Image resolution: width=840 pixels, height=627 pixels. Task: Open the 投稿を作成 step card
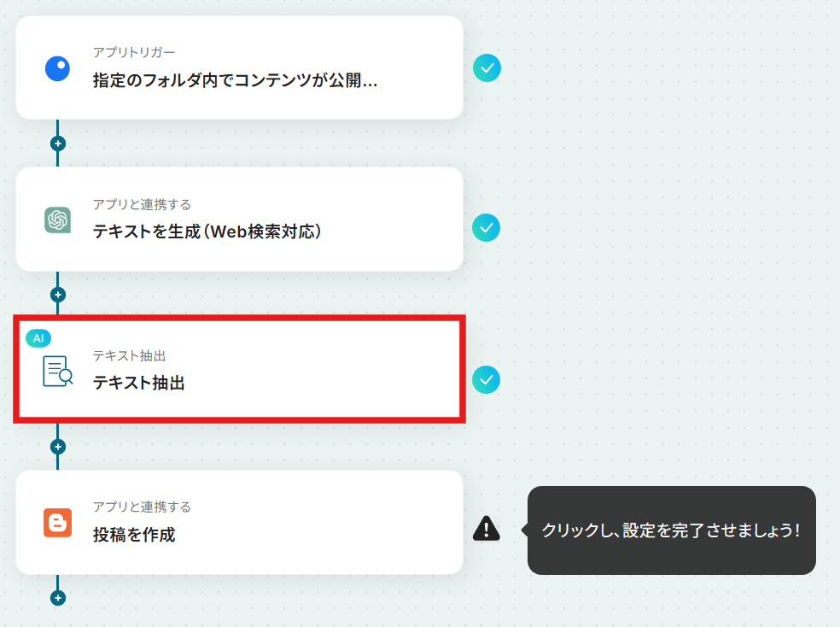pos(240,523)
